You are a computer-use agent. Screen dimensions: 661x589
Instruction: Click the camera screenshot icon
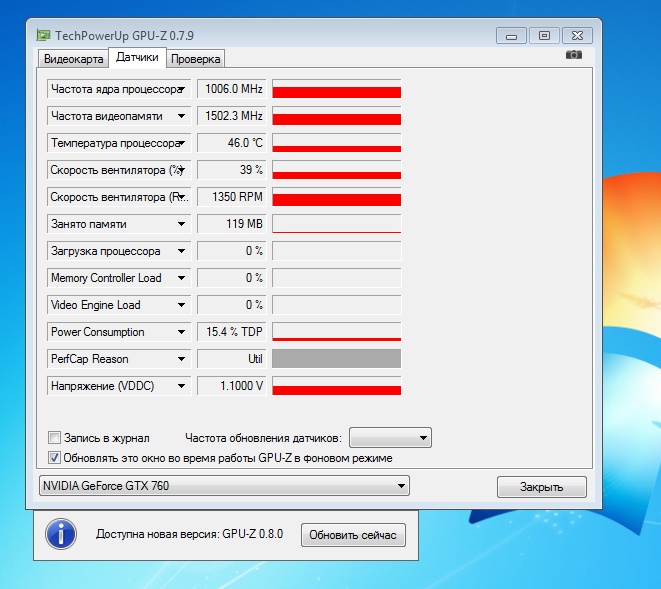[x=574, y=55]
